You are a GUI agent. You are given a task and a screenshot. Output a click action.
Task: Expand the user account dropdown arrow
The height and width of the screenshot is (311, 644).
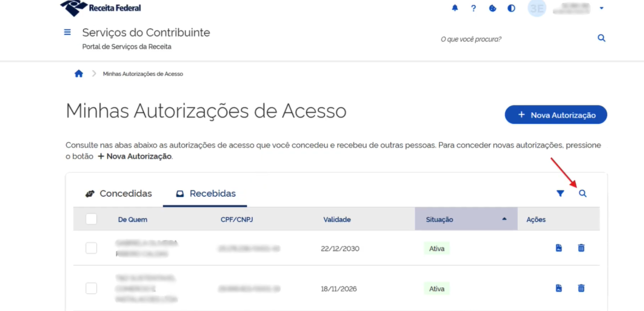(602, 8)
